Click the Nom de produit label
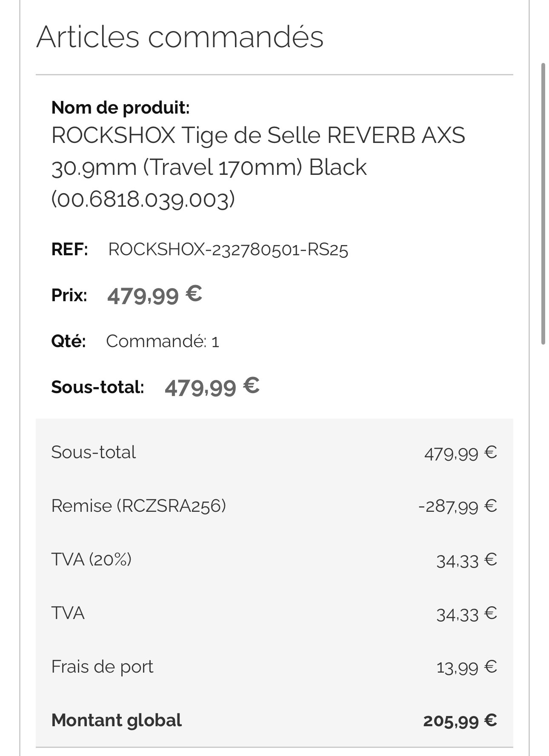Viewport: 549px width, 756px height. 120,108
